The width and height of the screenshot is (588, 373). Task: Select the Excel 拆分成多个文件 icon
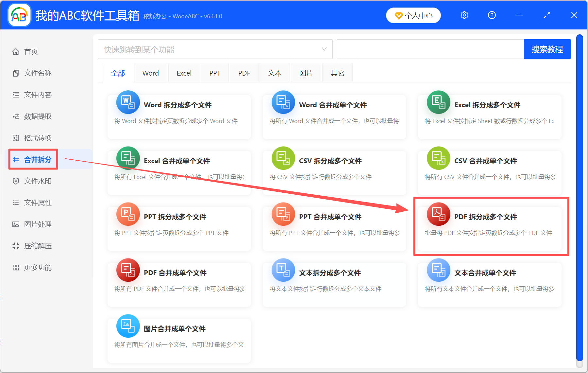[438, 102]
